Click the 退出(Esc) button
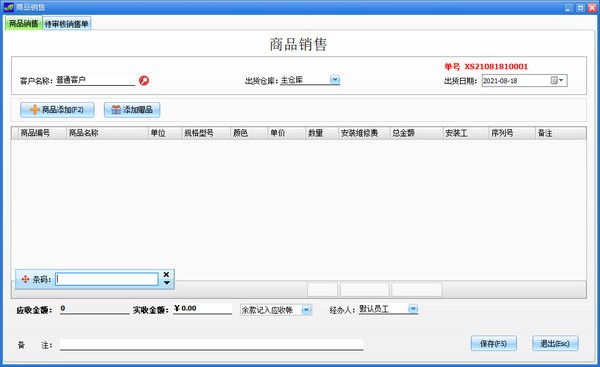Image resolution: width=600 pixels, height=367 pixels. click(555, 343)
